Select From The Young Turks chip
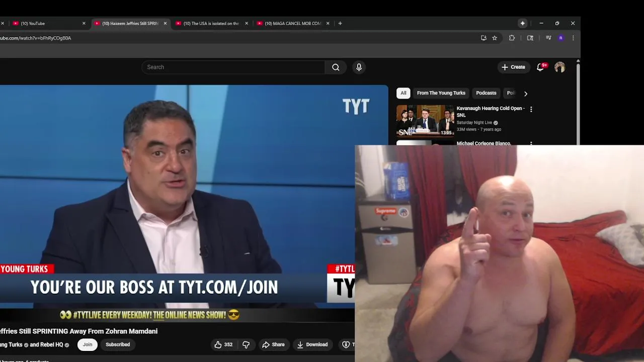 [x=441, y=93]
